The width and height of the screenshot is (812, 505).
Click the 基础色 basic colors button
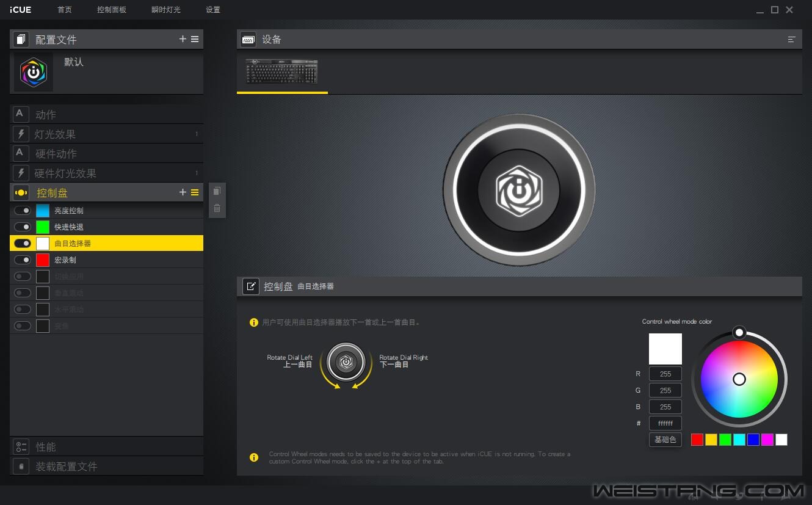point(665,439)
